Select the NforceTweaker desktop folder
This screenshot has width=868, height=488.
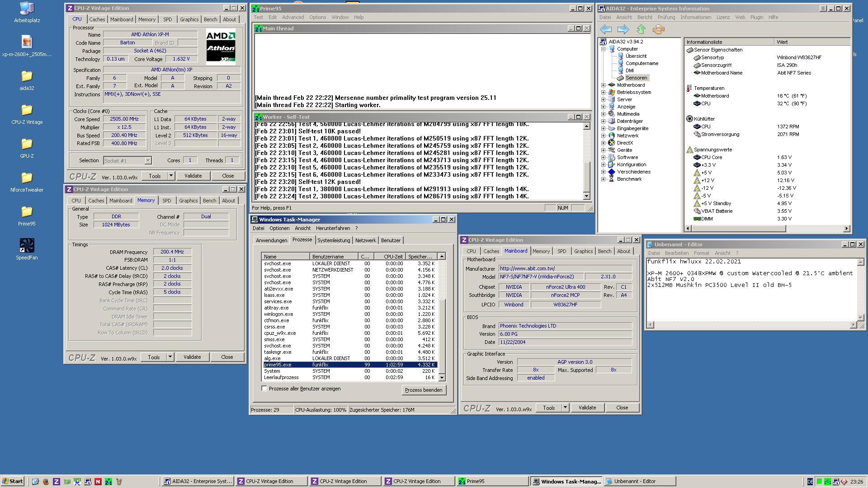[27, 182]
